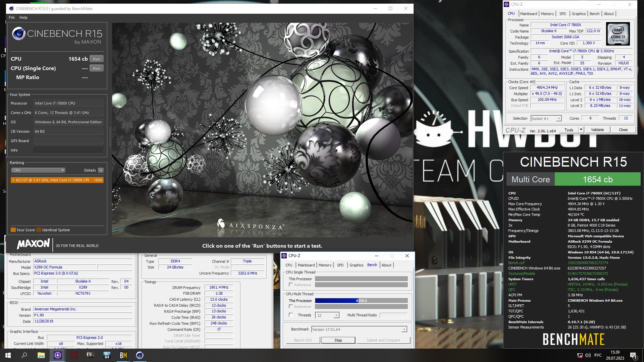The width and height of the screenshot is (644, 362).
Task: Click the Uncore Frequency value 3202.6 MHz
Action: tap(248, 273)
